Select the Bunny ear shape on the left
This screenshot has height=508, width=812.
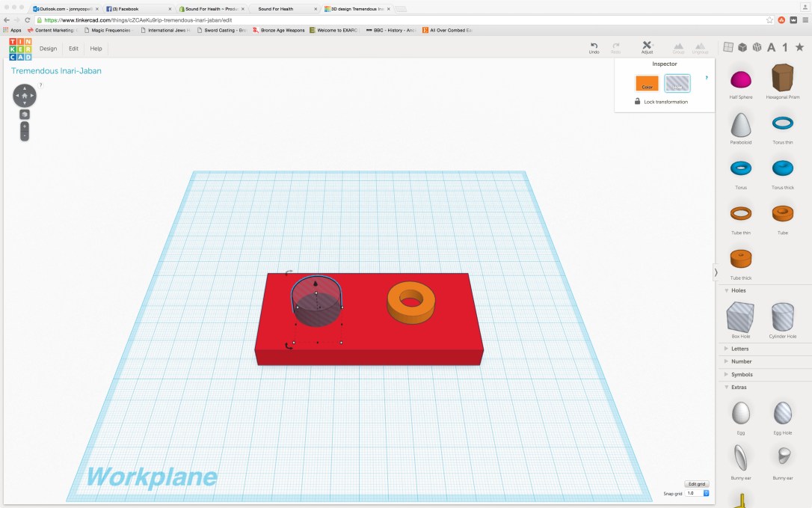tap(741, 456)
